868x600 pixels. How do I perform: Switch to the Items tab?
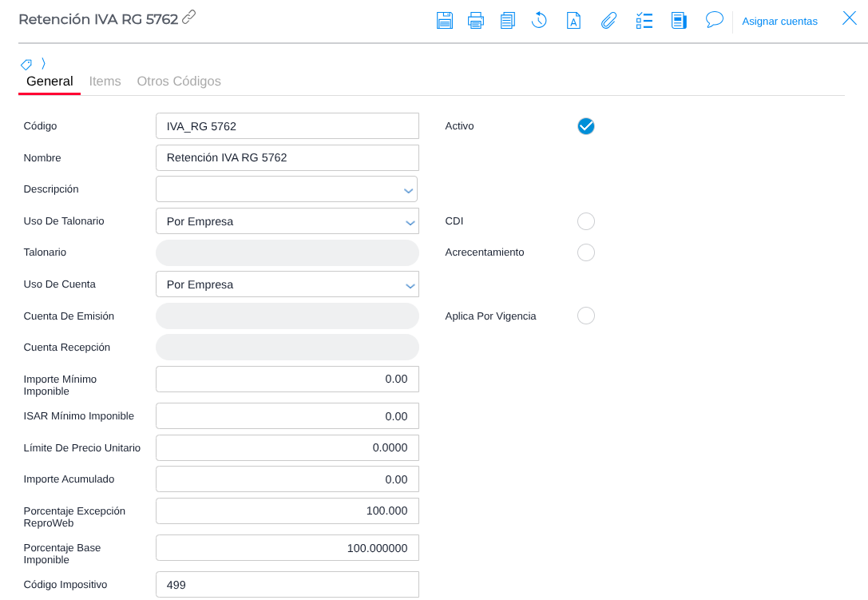point(105,81)
